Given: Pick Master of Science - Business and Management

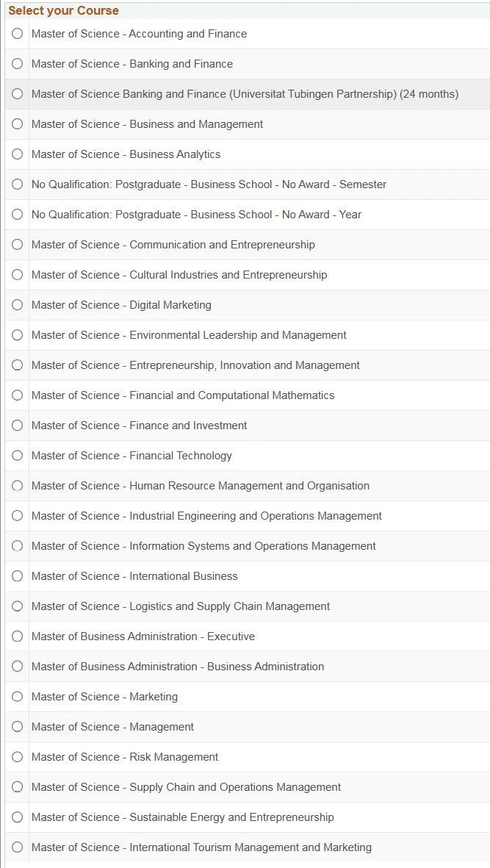Looking at the screenshot, I should (17, 124).
